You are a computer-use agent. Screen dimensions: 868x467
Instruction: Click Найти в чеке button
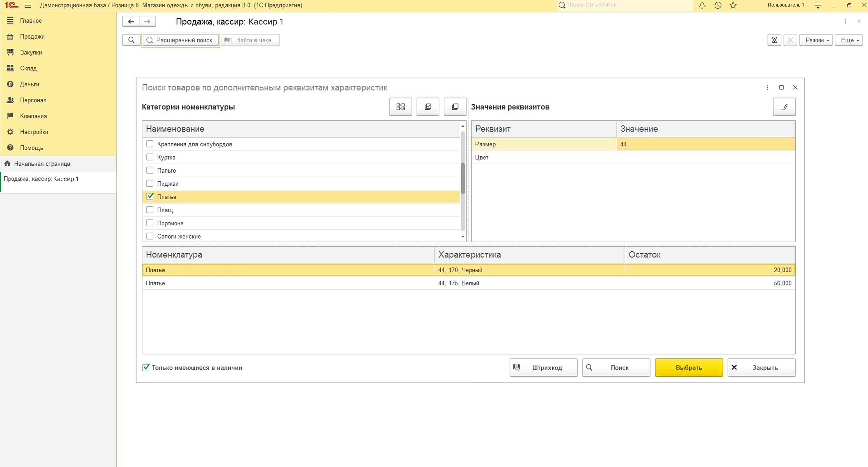[250, 40]
